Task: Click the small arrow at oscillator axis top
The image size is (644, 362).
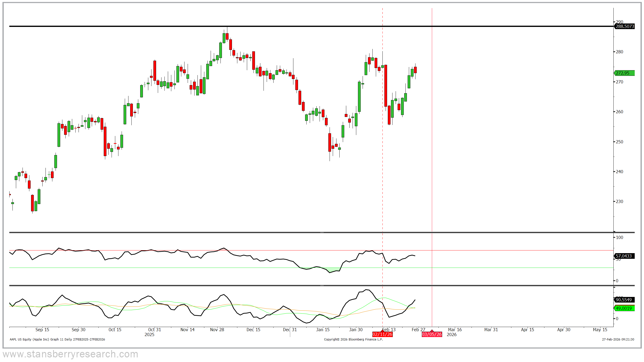Action: coord(614,287)
